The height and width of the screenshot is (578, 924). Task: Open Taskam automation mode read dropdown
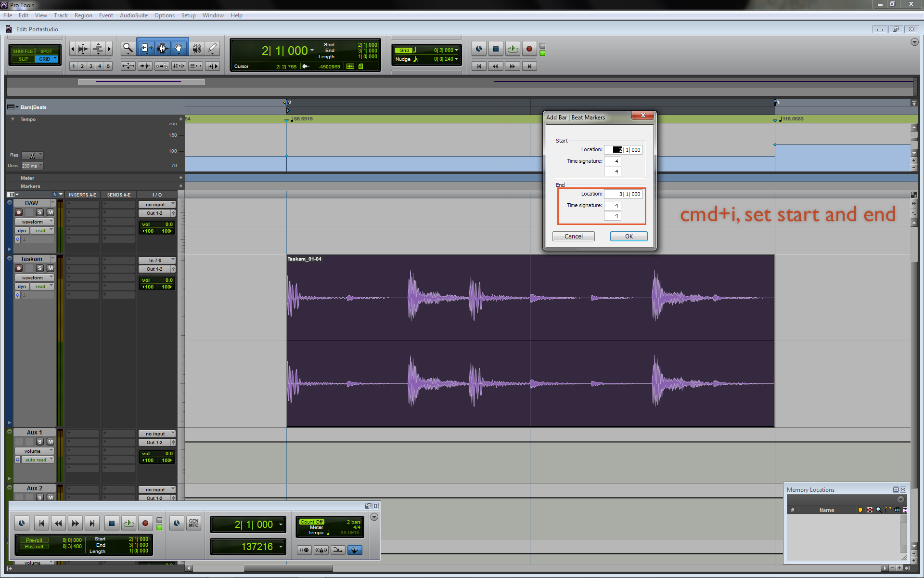42,287
